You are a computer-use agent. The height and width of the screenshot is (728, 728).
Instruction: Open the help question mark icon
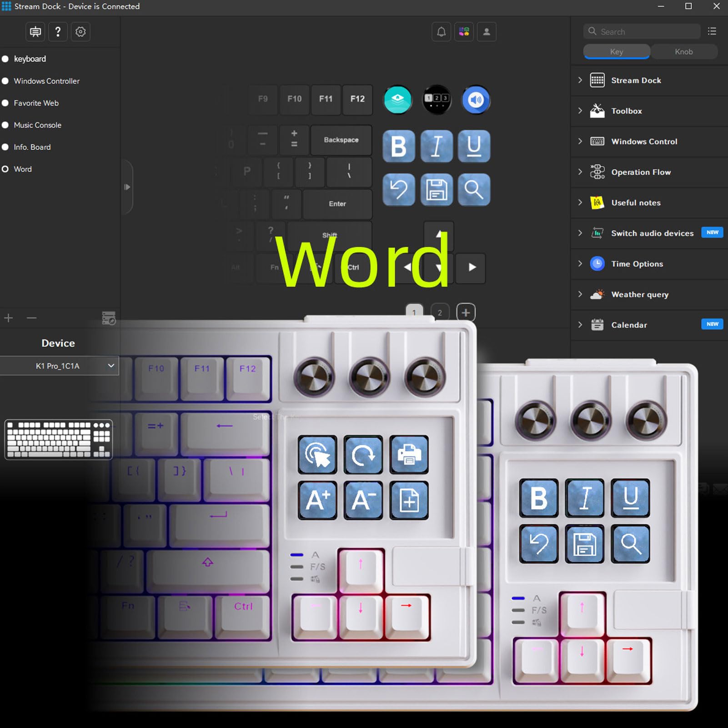tap(58, 32)
